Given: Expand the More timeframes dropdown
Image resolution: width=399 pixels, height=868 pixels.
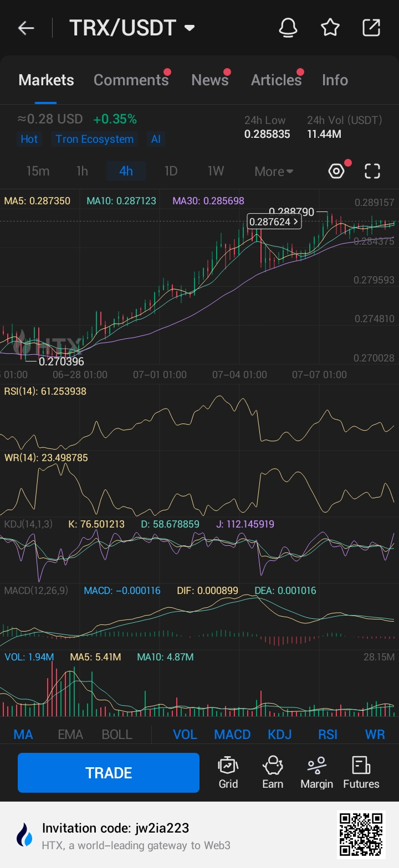Looking at the screenshot, I should [274, 172].
